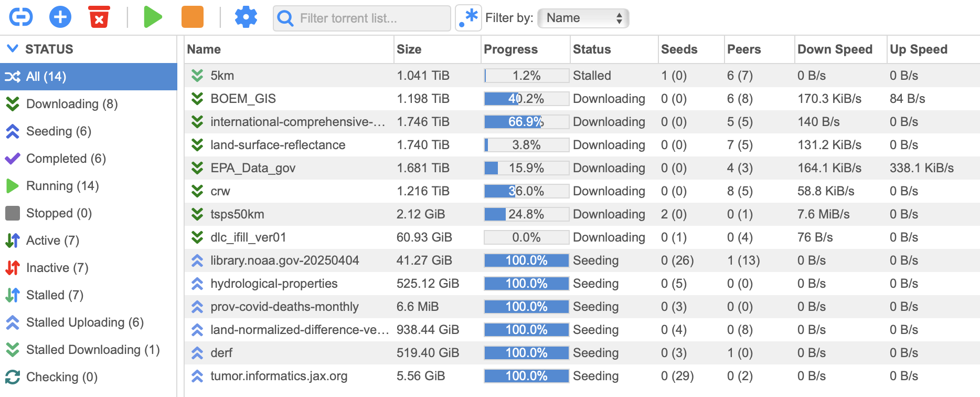Toggle the regex filter asterisk button
Image resolution: width=980 pixels, height=397 pixels.
pos(468,18)
